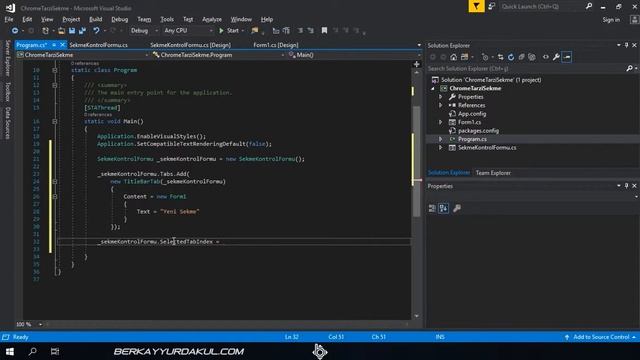Screen dimensions: 640x360
Task: Expand the Properties node in Solution Explorer
Action: point(441,97)
